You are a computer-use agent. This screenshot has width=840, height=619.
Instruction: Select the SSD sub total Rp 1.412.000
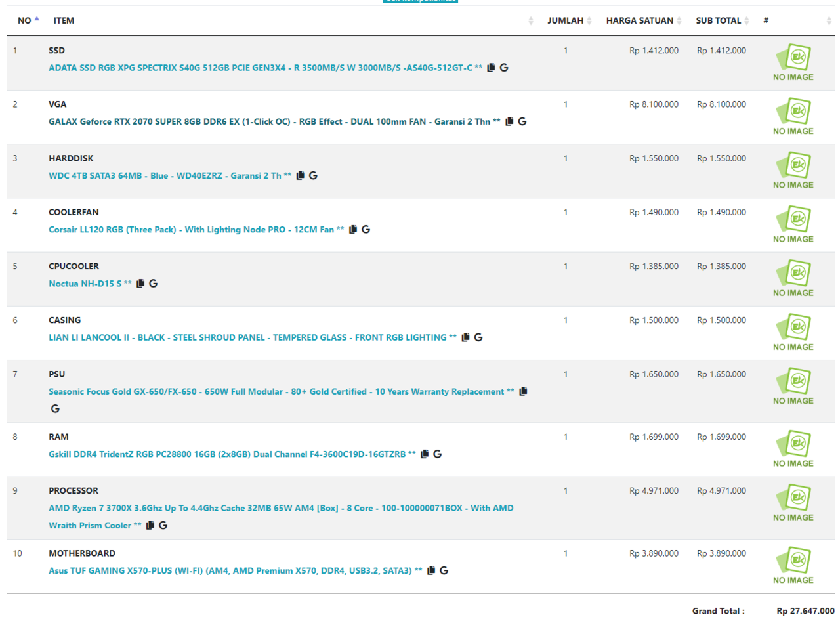point(721,50)
